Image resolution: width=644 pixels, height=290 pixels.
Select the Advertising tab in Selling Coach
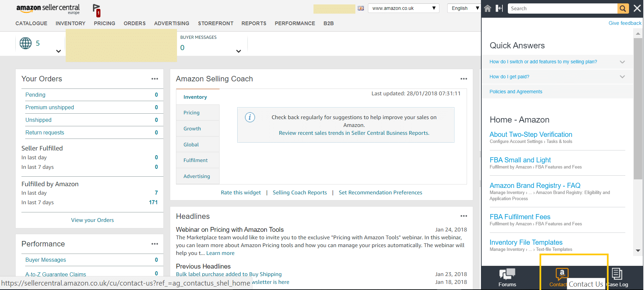coord(198,176)
